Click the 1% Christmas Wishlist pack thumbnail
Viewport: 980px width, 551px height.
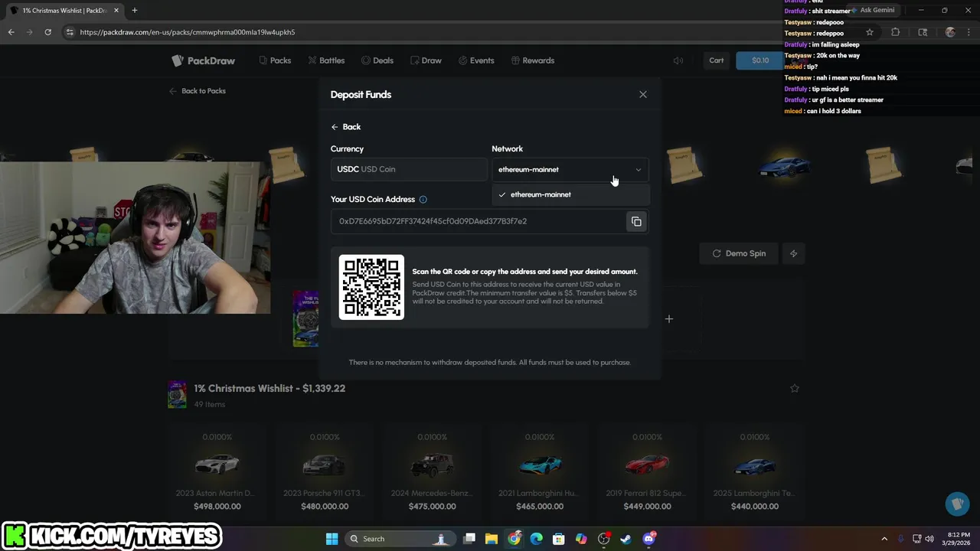177,395
